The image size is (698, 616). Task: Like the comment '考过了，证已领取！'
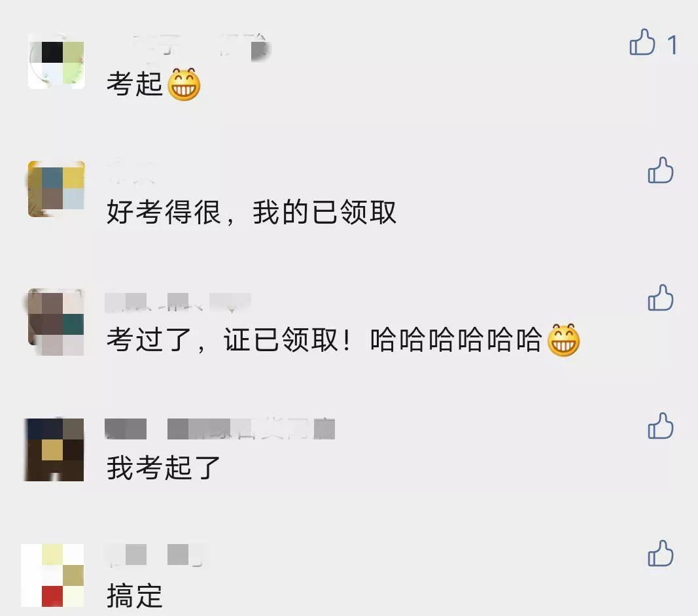661,298
